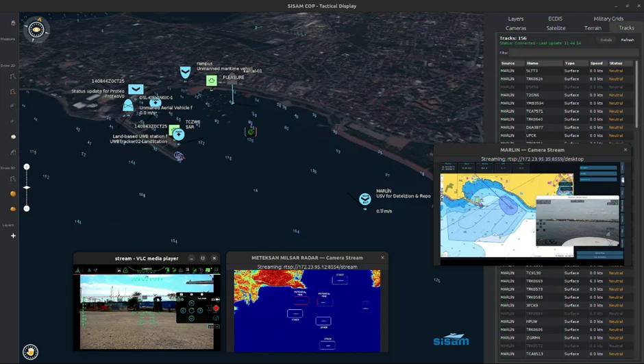
Task: Click zoom out minus on map slider
Action: [27, 208]
